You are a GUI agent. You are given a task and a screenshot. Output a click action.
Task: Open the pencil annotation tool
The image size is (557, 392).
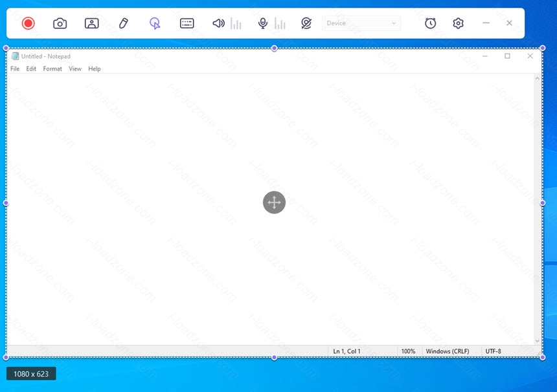[x=123, y=23]
